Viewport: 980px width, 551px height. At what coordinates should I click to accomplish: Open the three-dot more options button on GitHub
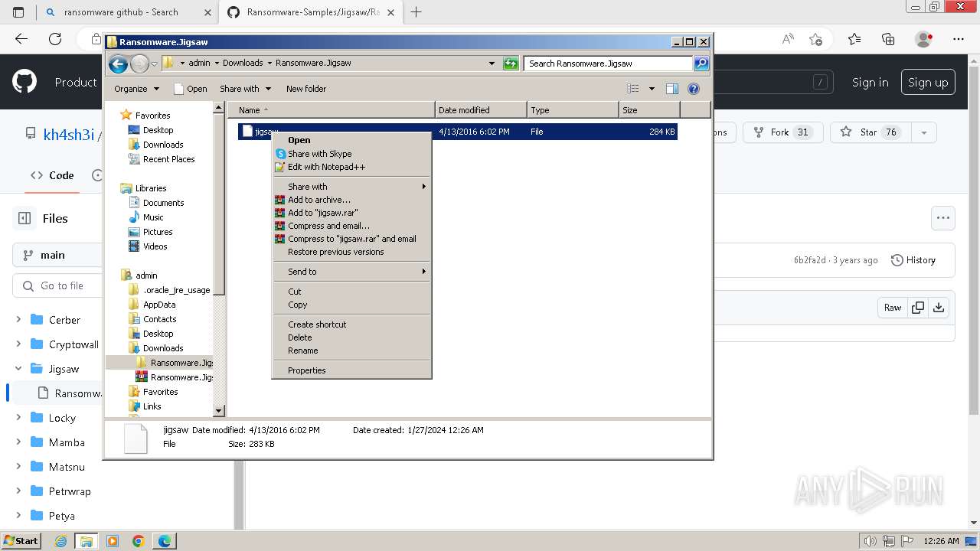[943, 218]
